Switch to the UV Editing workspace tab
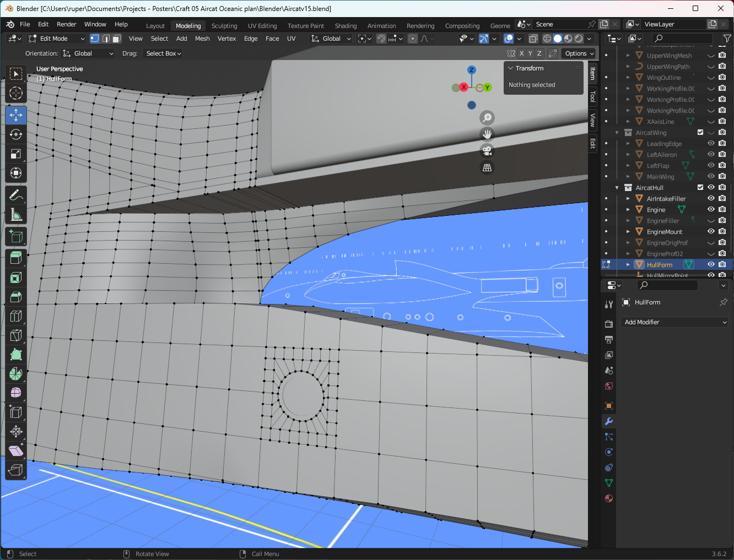This screenshot has width=734, height=560. point(262,26)
